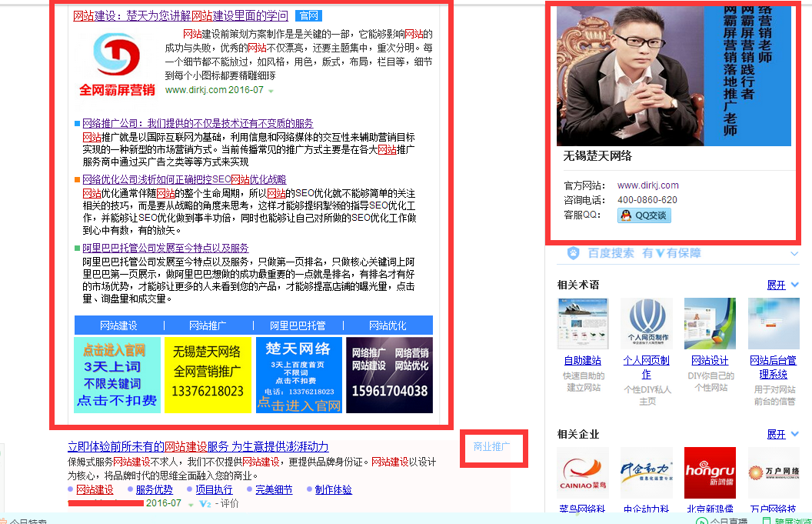Click the 点击进入官网 3天上词 banner
This screenshot has width=812, height=524.
(x=117, y=375)
